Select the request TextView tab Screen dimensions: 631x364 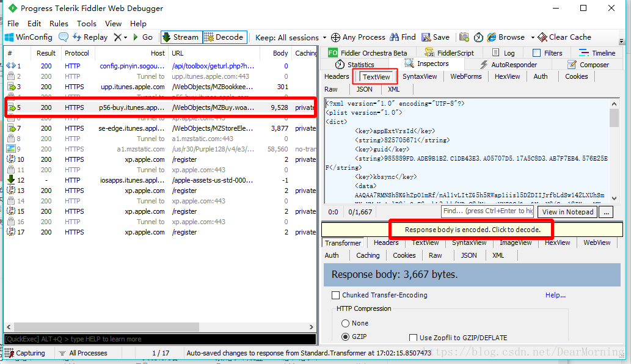pos(376,77)
